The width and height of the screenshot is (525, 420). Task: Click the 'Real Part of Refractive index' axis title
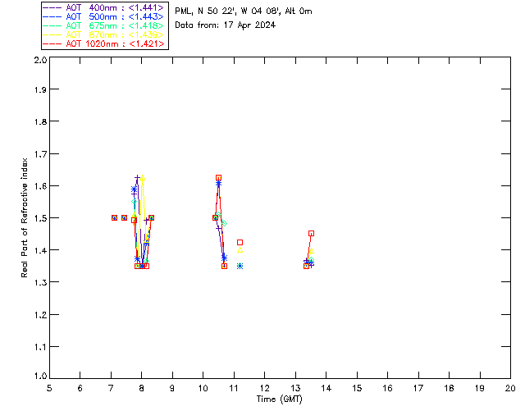[24, 217]
